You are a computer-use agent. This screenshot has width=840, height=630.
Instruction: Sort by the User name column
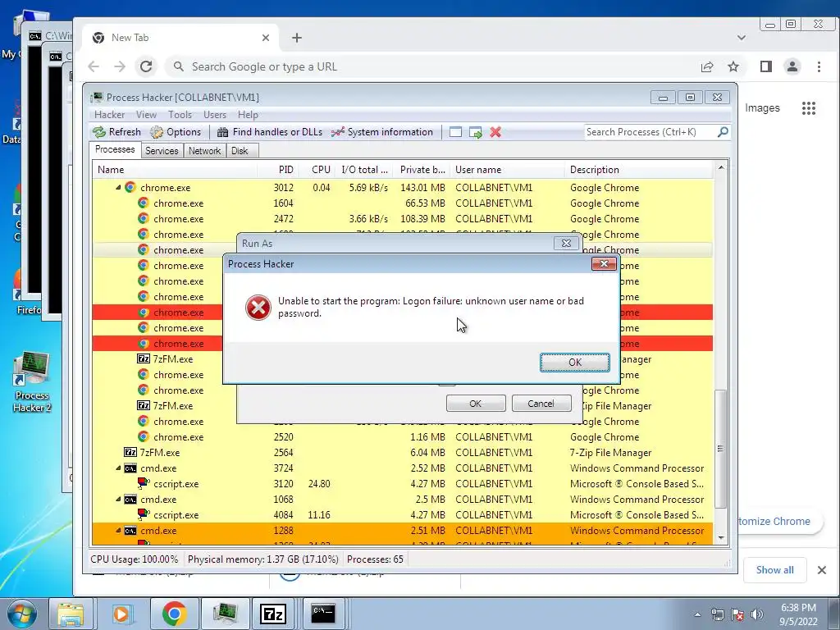tap(507, 170)
